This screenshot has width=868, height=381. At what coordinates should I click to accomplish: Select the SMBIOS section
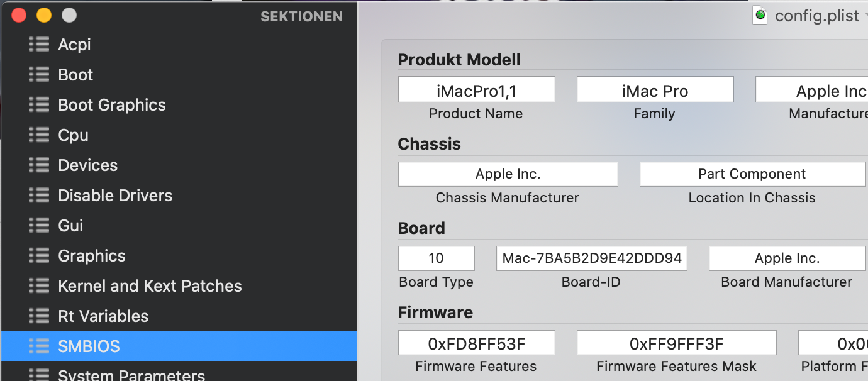(89, 346)
